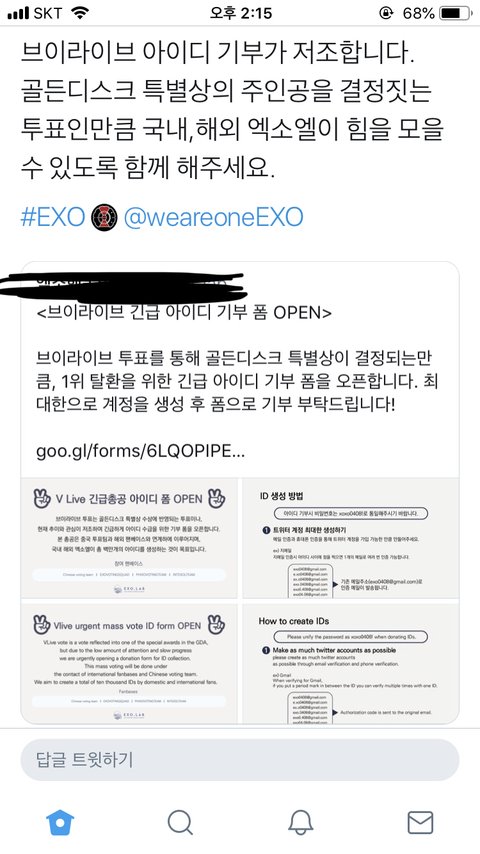Open the Messages envelope tab
The image size is (480, 854).
coord(421,822)
